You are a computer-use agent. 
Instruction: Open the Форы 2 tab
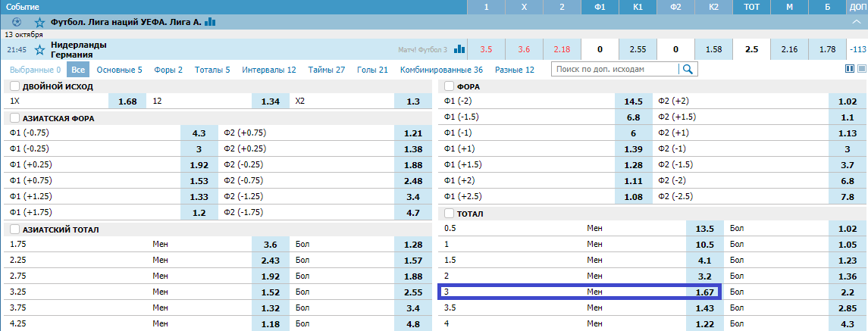(x=168, y=70)
